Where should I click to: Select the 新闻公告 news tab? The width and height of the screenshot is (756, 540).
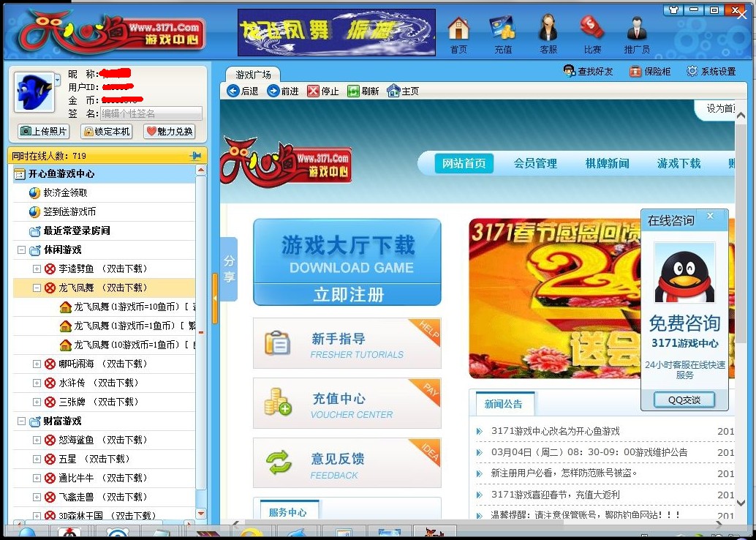click(504, 404)
